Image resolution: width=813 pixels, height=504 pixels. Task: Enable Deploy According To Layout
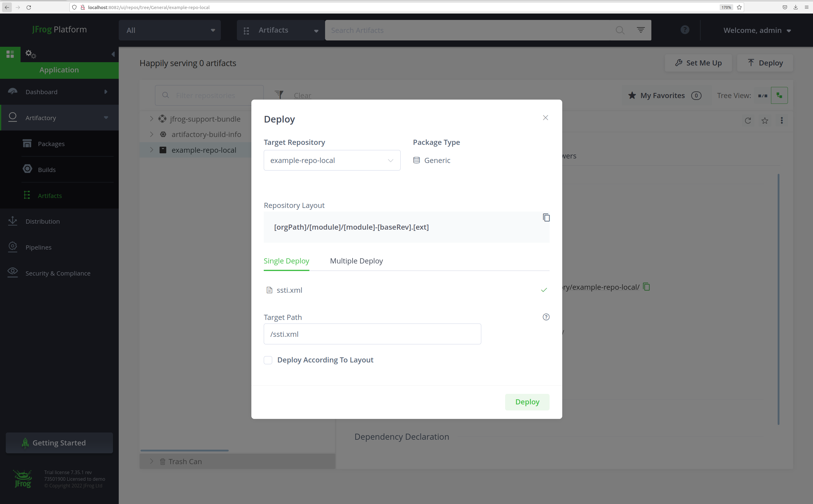pyautogui.click(x=268, y=360)
